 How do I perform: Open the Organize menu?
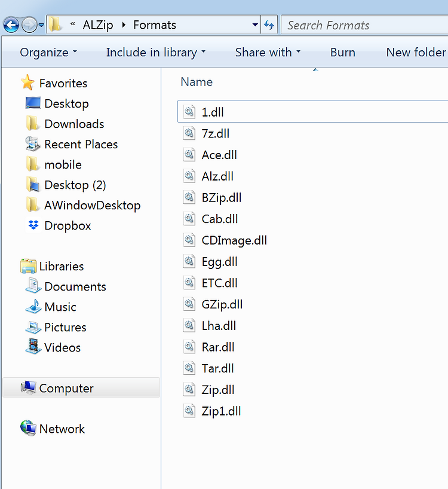(48, 53)
